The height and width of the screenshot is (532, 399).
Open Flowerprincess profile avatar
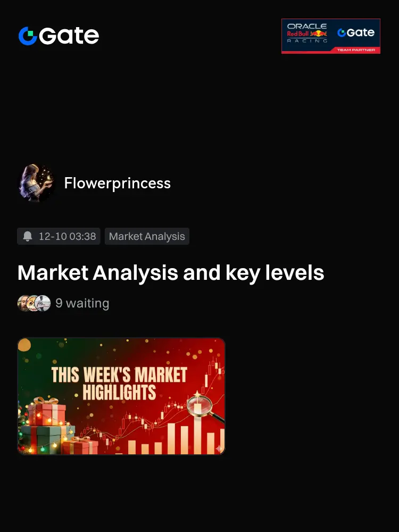point(37,183)
